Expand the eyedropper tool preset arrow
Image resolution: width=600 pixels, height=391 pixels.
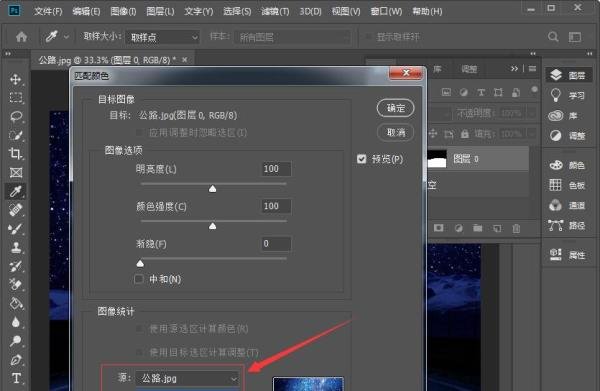(x=66, y=37)
